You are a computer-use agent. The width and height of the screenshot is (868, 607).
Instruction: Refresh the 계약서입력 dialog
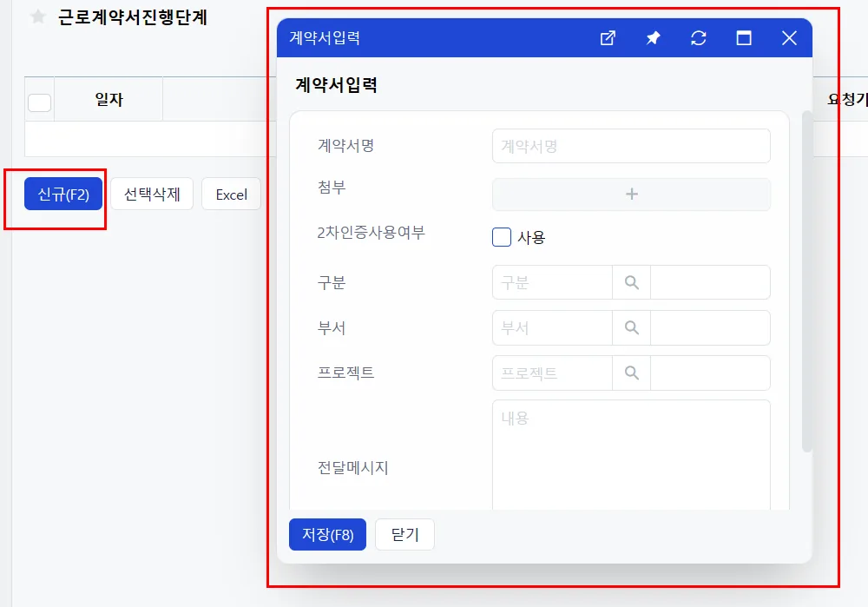[x=699, y=38]
